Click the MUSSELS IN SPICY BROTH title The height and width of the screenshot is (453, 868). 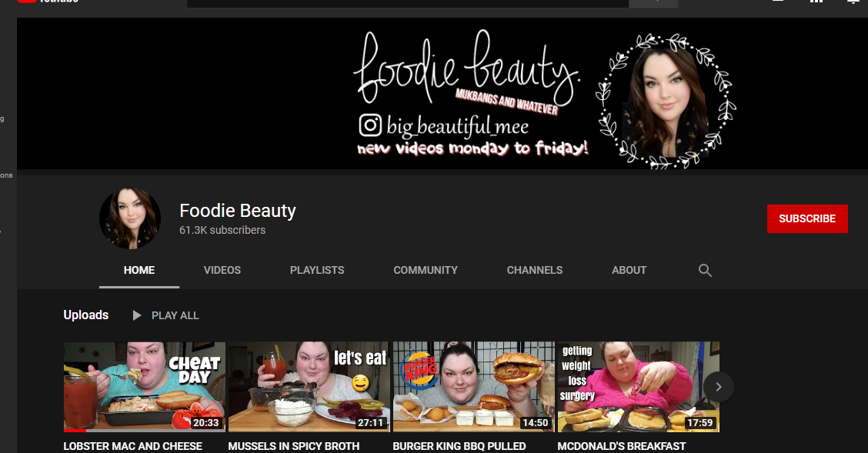tap(294, 446)
